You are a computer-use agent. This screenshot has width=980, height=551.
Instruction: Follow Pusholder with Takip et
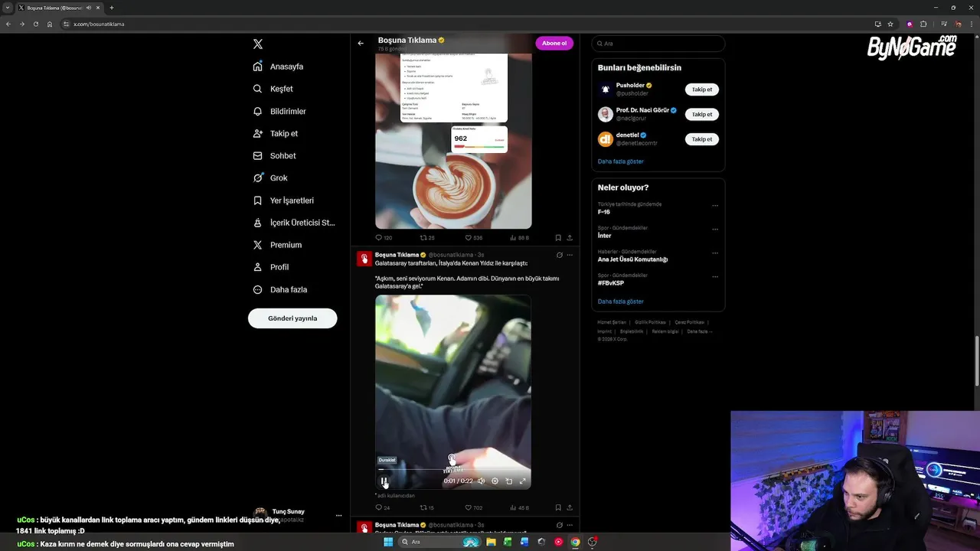tap(702, 90)
